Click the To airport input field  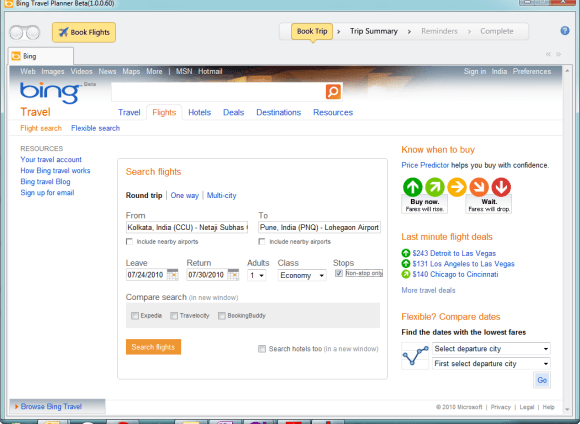click(x=319, y=227)
